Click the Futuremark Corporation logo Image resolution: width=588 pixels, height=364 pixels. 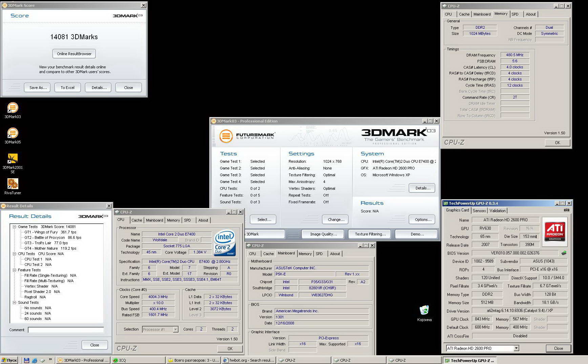[247, 136]
